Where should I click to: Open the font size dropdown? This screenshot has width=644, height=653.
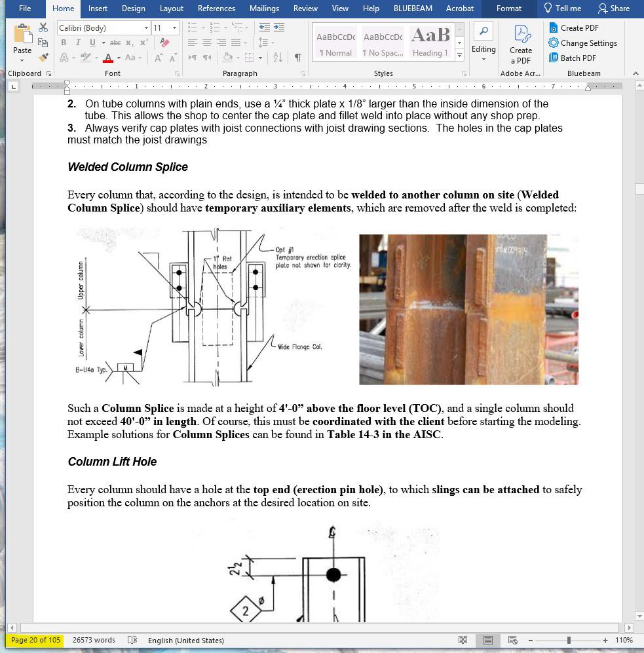coord(174,28)
